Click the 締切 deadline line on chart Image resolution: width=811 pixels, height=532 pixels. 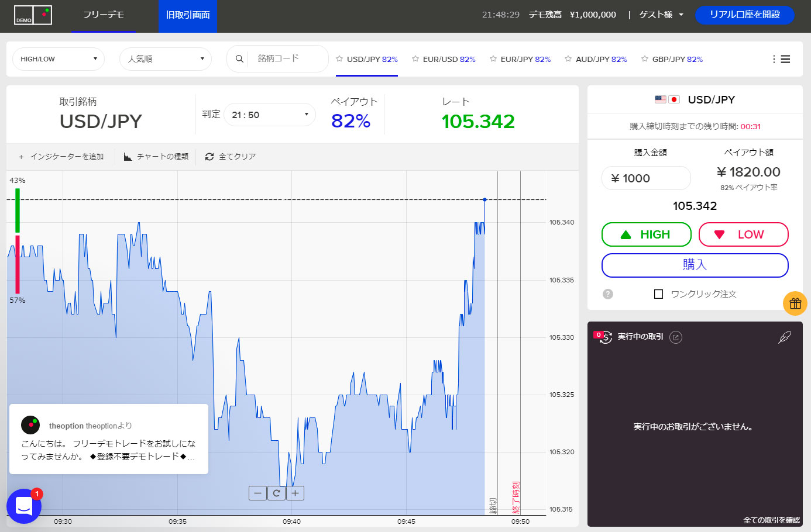(x=497, y=343)
